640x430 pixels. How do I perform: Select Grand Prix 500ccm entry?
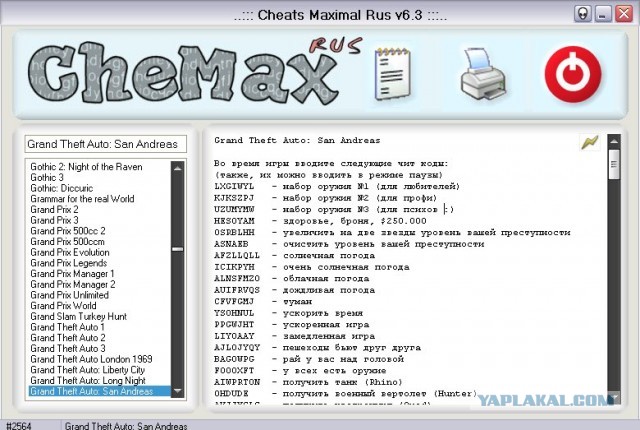pos(67,242)
